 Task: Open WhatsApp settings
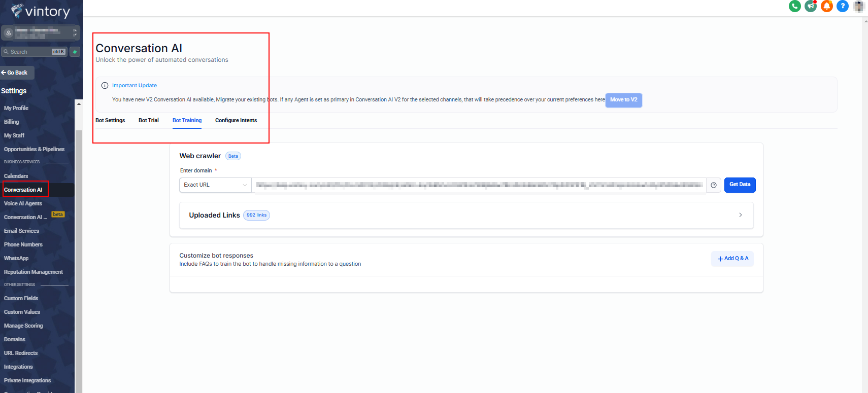[x=16, y=258]
